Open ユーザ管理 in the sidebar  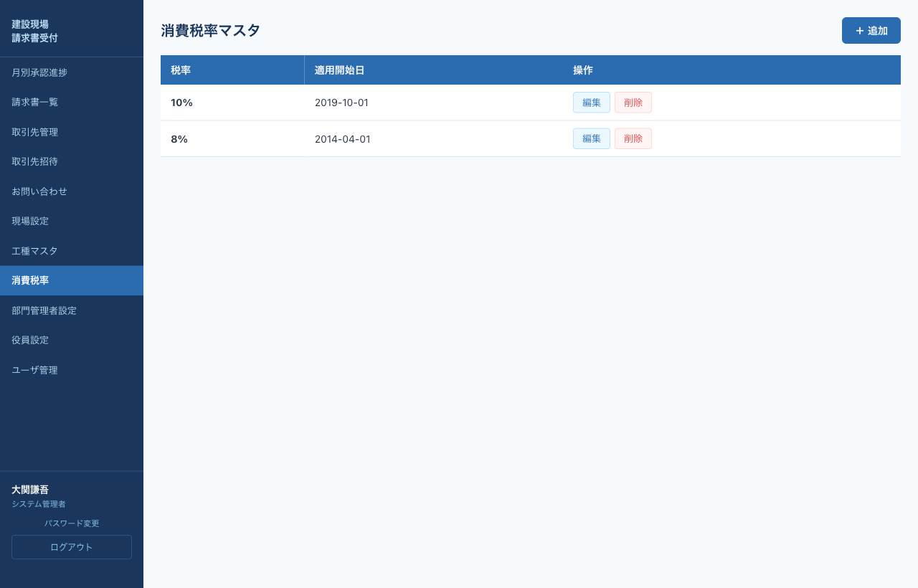tap(72, 370)
